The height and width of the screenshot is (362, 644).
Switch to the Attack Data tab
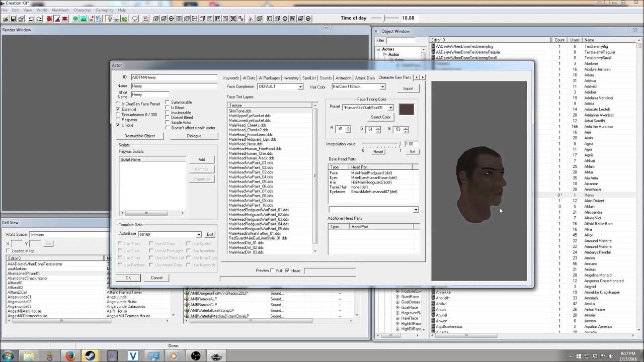pos(365,78)
